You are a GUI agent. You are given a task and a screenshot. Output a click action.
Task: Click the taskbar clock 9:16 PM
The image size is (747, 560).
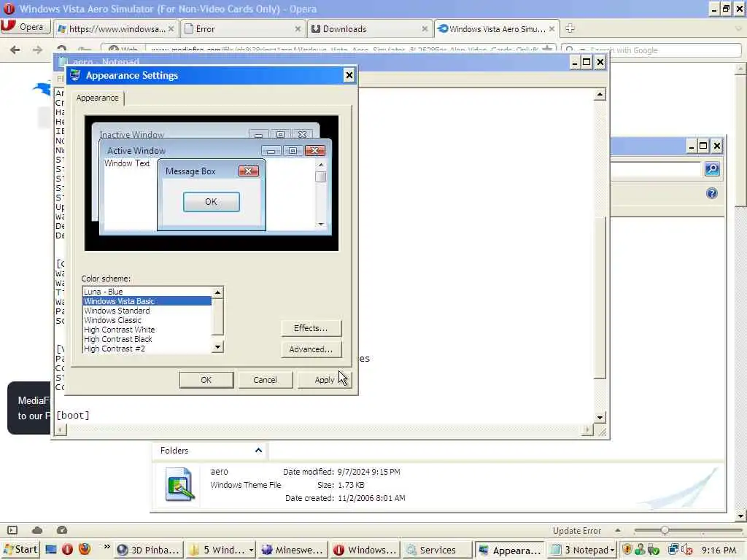[719, 550]
